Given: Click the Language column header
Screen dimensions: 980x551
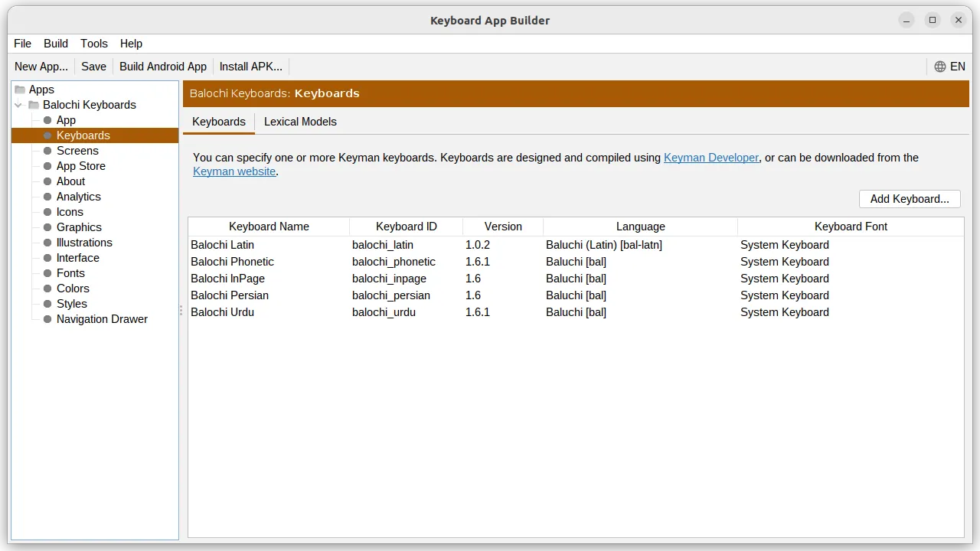Looking at the screenshot, I should coord(641,227).
